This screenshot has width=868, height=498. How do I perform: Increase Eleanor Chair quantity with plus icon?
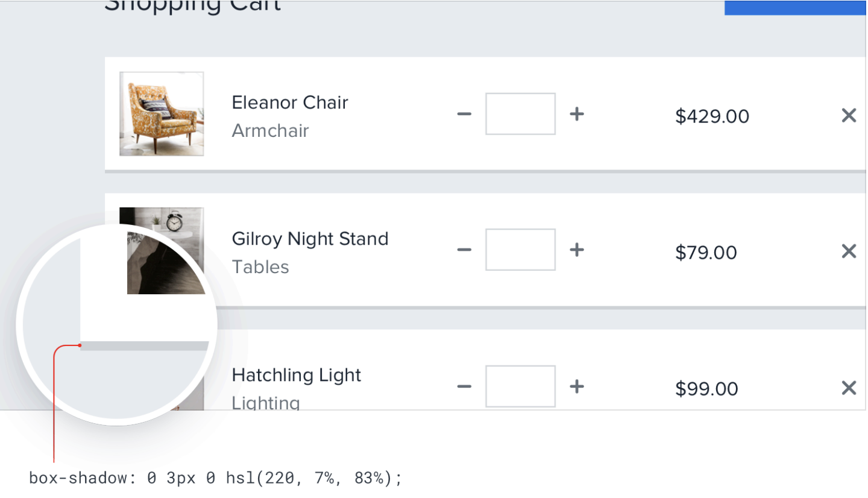click(x=577, y=114)
